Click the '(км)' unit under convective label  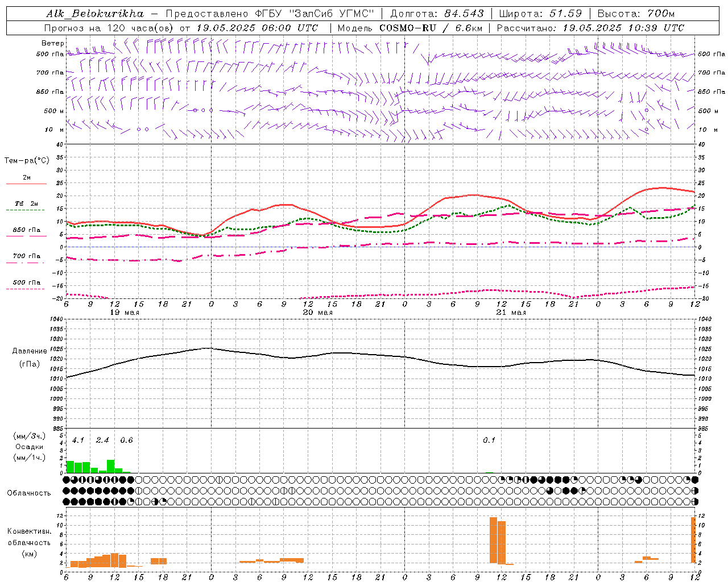[x=29, y=554]
